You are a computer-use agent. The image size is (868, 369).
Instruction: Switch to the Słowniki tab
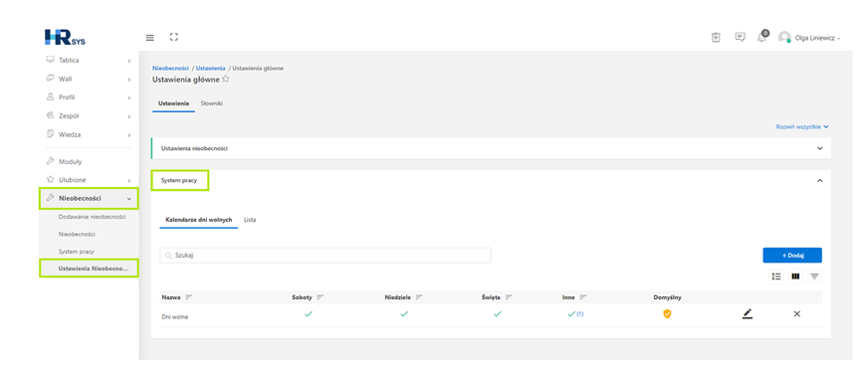(211, 103)
